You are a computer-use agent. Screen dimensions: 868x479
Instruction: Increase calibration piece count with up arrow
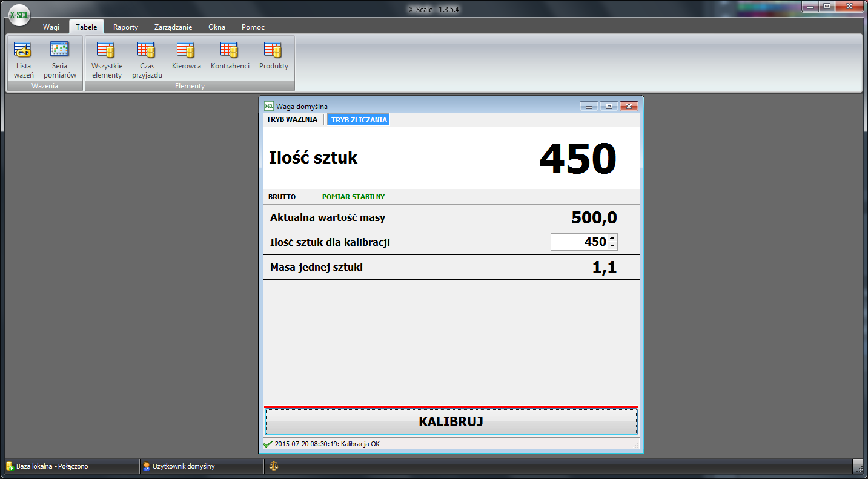click(612, 238)
